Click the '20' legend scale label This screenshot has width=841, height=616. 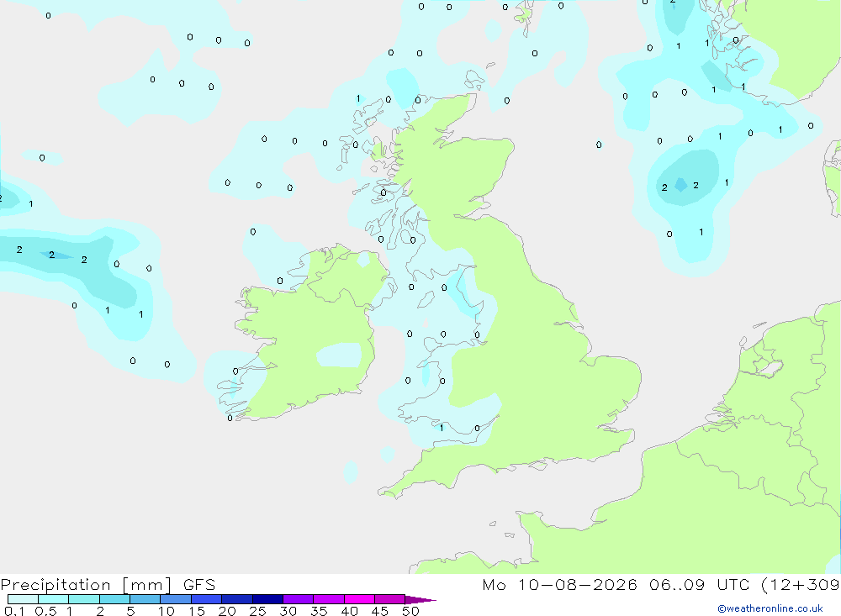(227, 611)
